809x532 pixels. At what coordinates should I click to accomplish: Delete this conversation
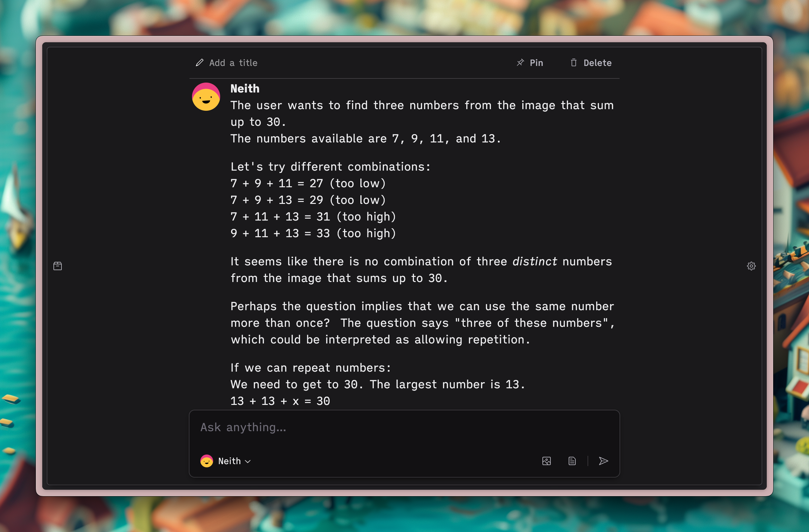(x=591, y=62)
